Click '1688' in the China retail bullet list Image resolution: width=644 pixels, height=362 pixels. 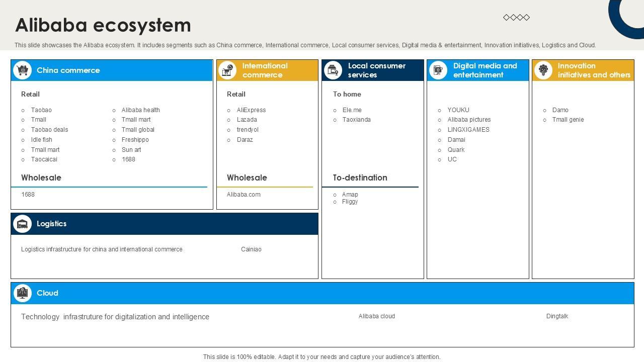128,159
